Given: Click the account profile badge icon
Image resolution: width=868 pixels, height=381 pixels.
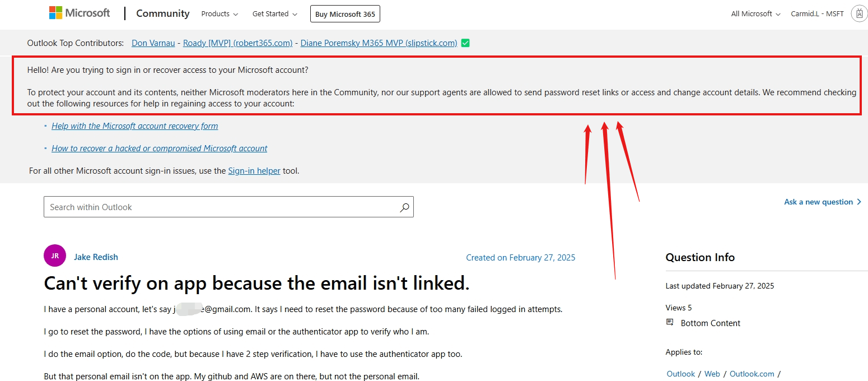Looking at the screenshot, I should (859, 13).
